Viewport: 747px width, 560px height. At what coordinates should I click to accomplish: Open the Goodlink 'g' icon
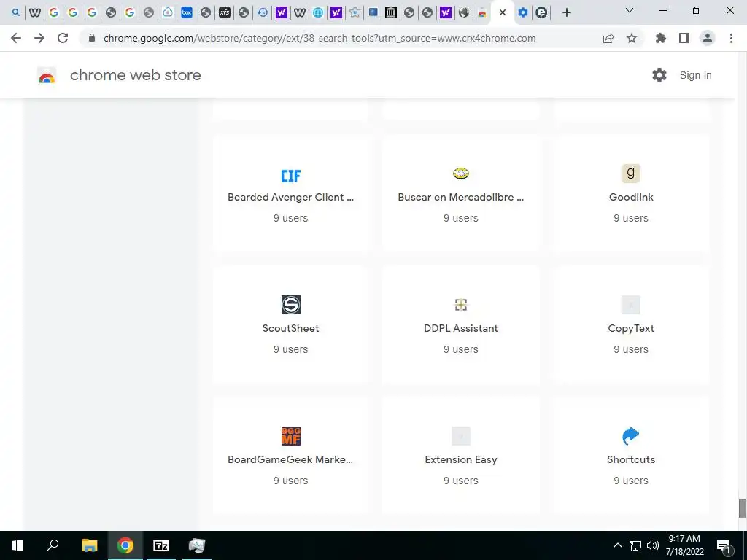pos(631,174)
